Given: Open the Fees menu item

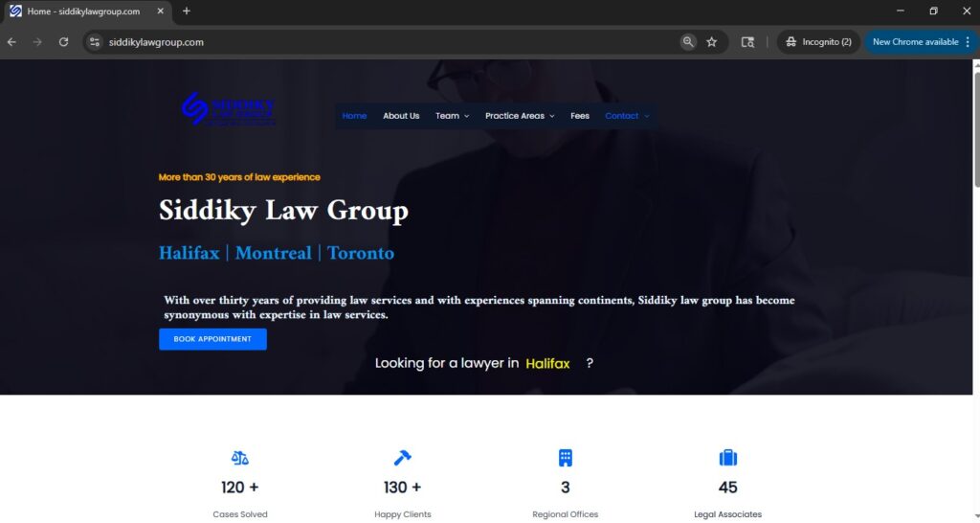Looking at the screenshot, I should click(x=579, y=116).
